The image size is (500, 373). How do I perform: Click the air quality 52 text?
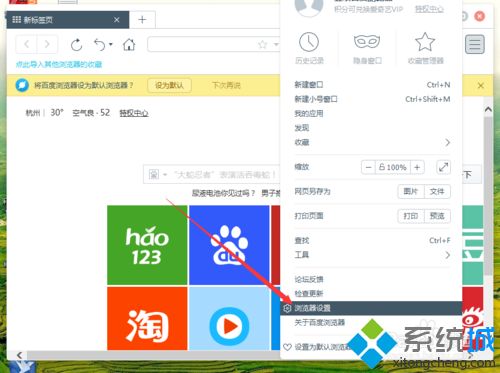pos(91,113)
